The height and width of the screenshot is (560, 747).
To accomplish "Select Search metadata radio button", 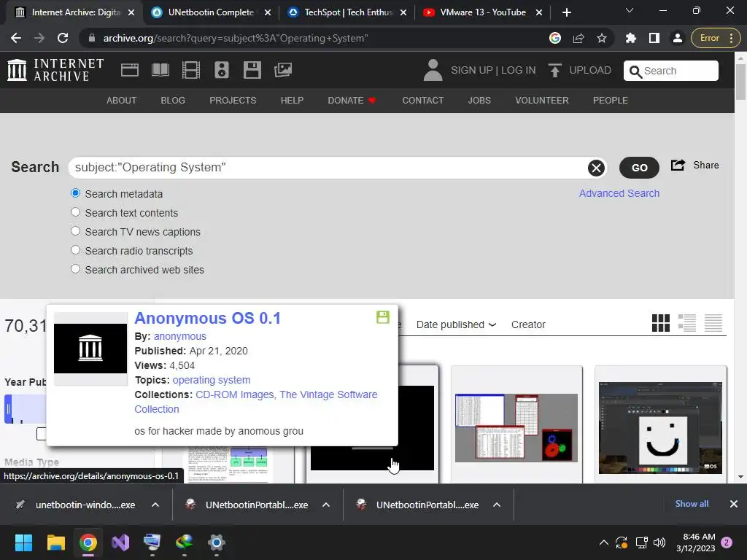I will point(75,193).
